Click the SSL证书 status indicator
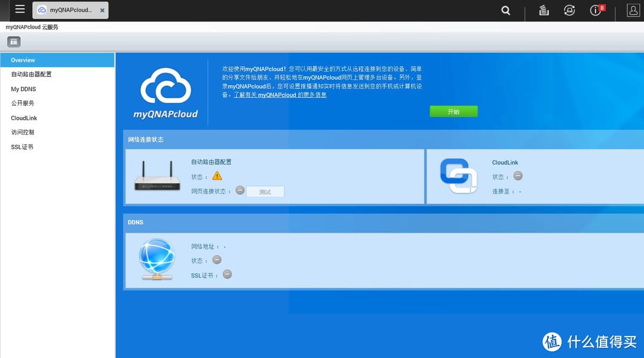The image size is (644, 358). click(227, 274)
